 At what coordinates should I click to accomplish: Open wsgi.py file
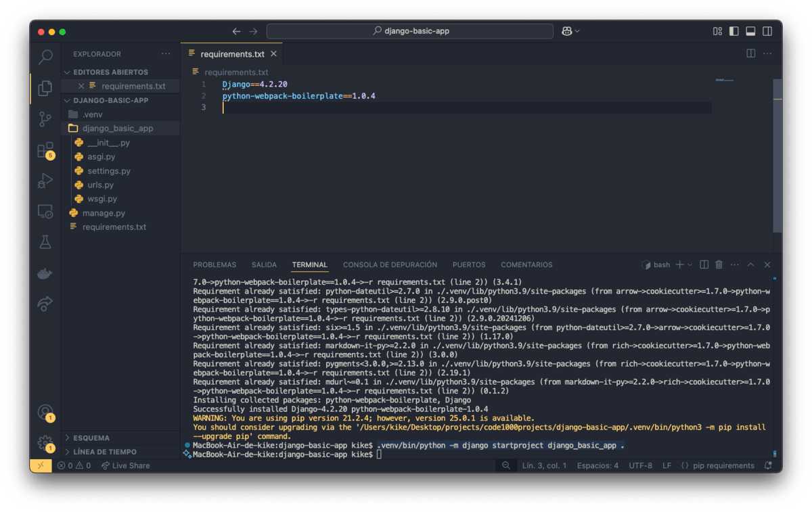120,199
